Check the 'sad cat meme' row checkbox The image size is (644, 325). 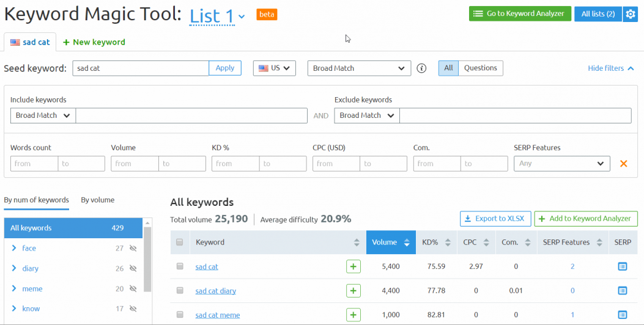pos(179,315)
